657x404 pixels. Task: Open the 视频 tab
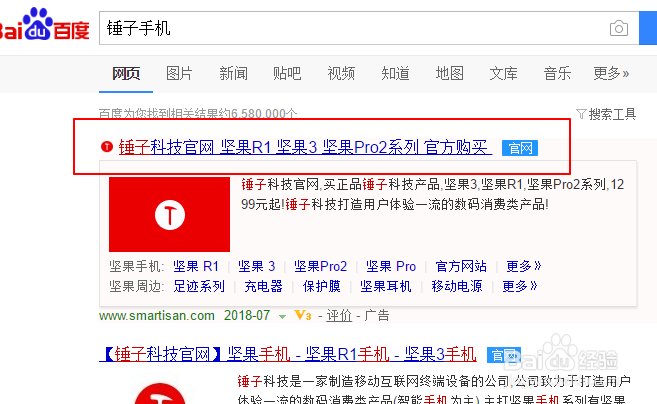click(x=341, y=74)
